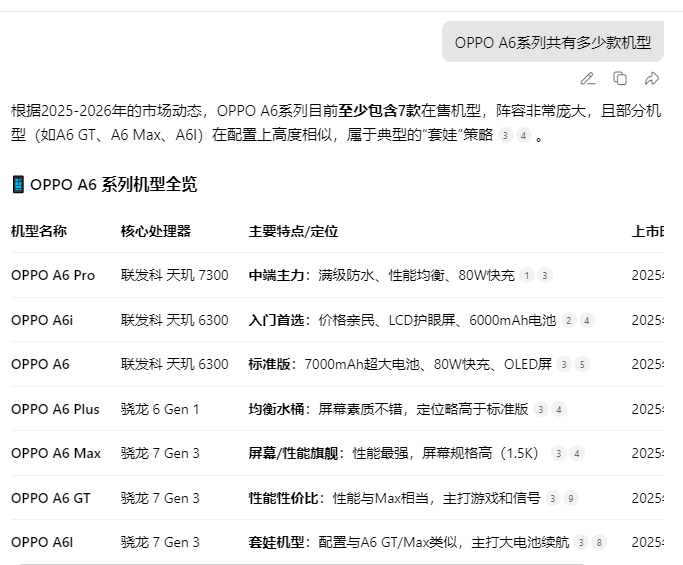Open citation 1 in the OPPO A6 Pro row
Viewport: 683px width, 565px height.
click(x=527, y=276)
